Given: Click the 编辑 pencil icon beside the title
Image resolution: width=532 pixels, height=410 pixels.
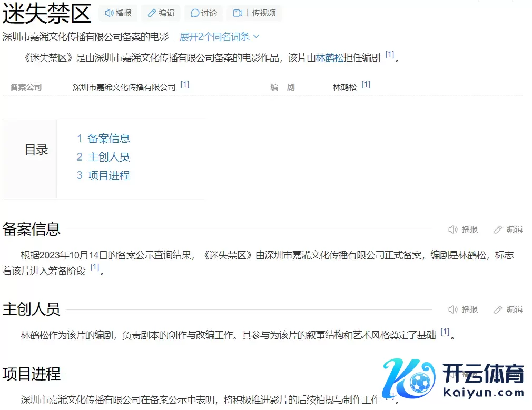Looking at the screenshot, I should point(152,13).
